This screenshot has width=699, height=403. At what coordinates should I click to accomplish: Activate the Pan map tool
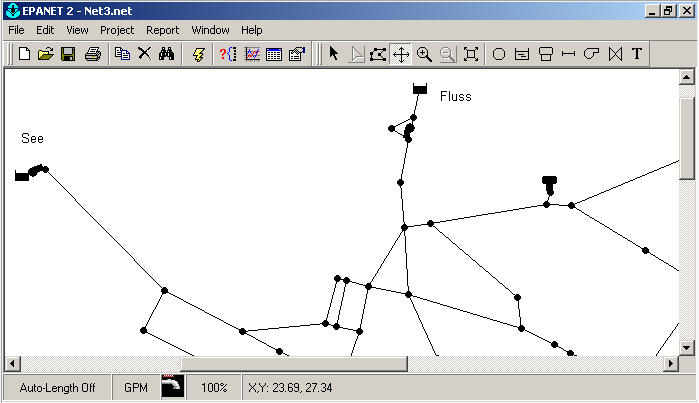pos(401,54)
